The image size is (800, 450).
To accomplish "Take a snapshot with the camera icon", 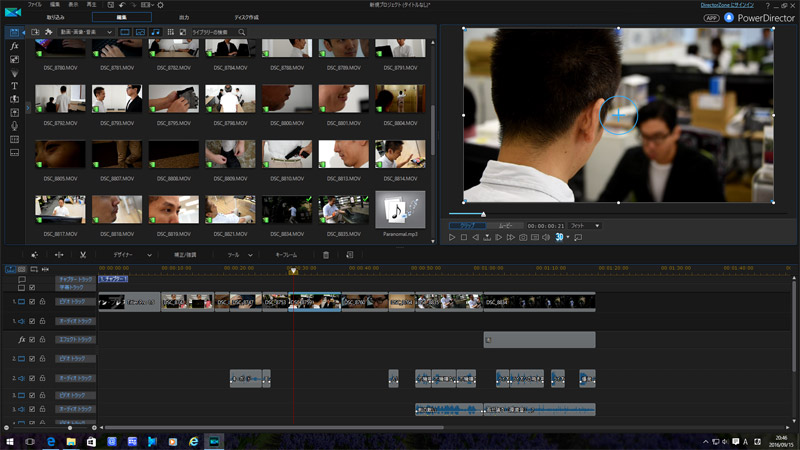I will pyautogui.click(x=523, y=237).
